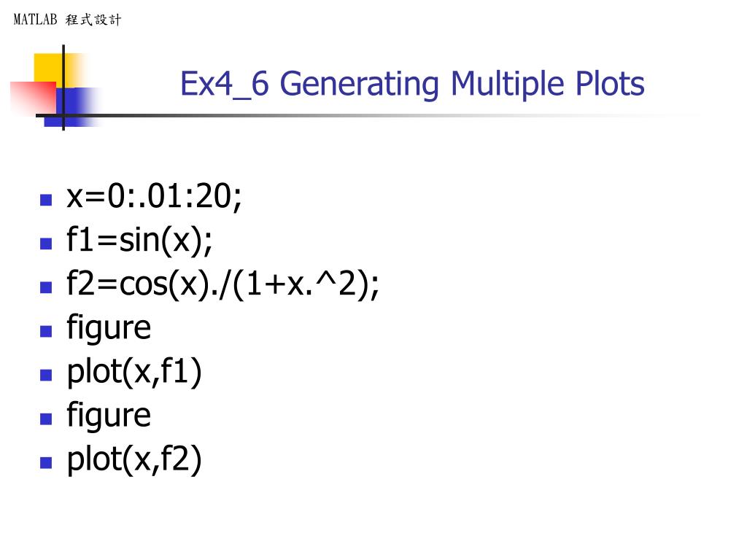Select the bullet next to plot(x,f2)
Image resolution: width=747 pixels, height=560 pixels.
(47, 462)
